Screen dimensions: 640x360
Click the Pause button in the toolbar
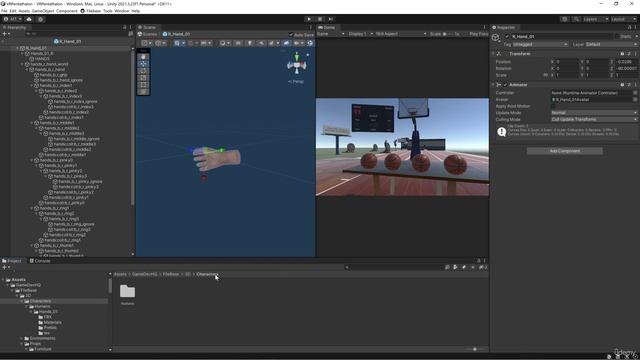click(320, 19)
